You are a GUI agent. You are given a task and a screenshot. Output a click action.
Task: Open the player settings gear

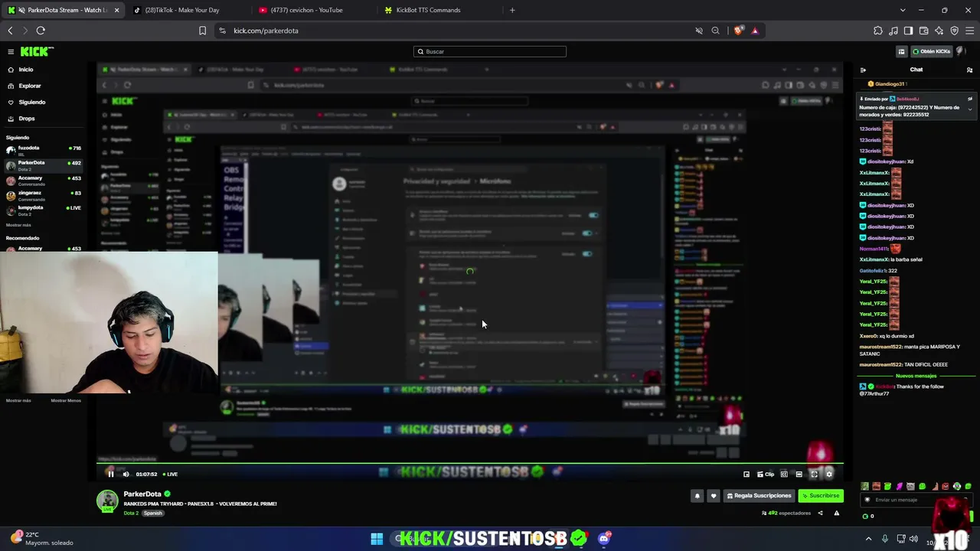point(828,474)
